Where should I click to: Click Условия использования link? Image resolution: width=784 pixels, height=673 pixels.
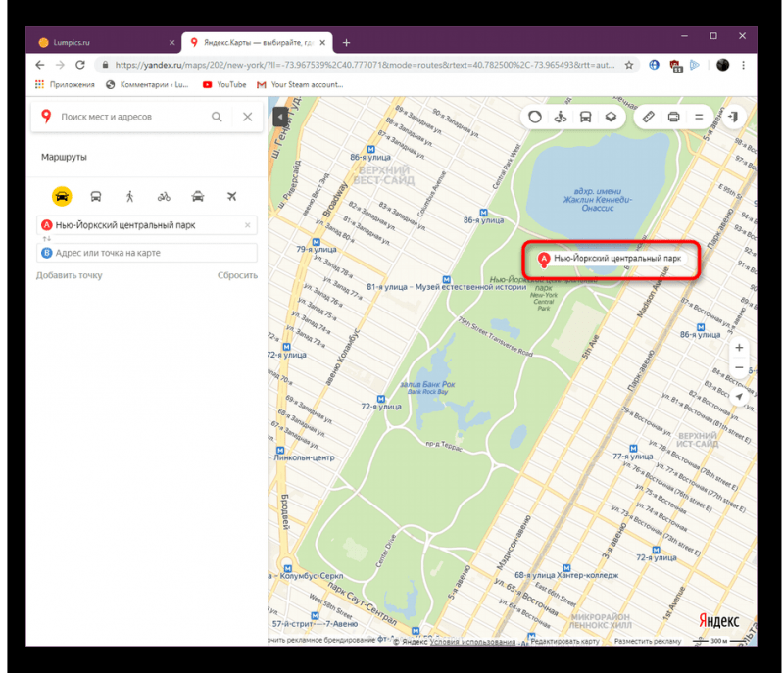[x=472, y=642]
